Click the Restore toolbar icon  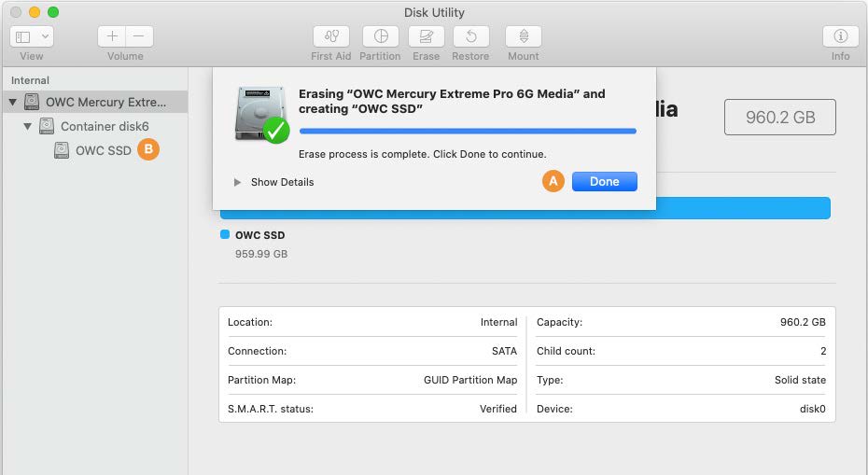tap(470, 36)
